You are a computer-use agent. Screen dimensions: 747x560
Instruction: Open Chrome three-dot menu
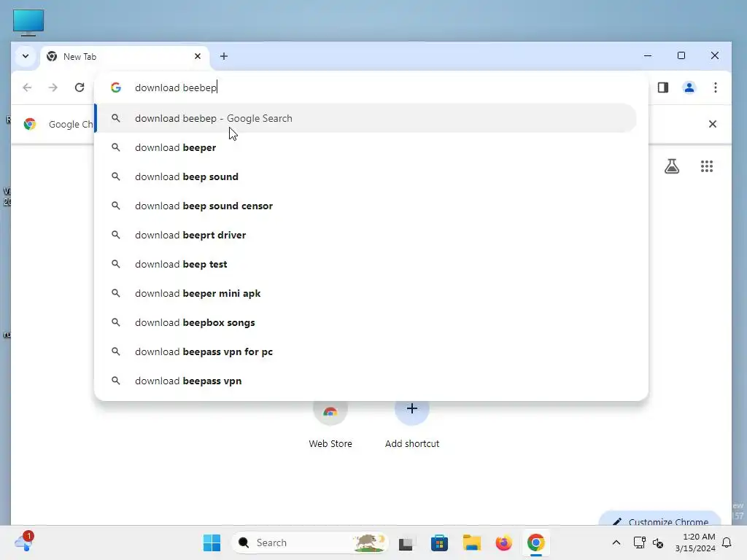coord(715,87)
